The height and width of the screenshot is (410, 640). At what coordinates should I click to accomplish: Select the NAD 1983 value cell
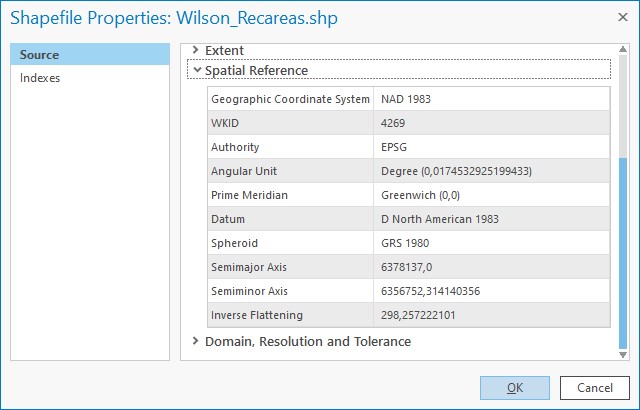490,99
